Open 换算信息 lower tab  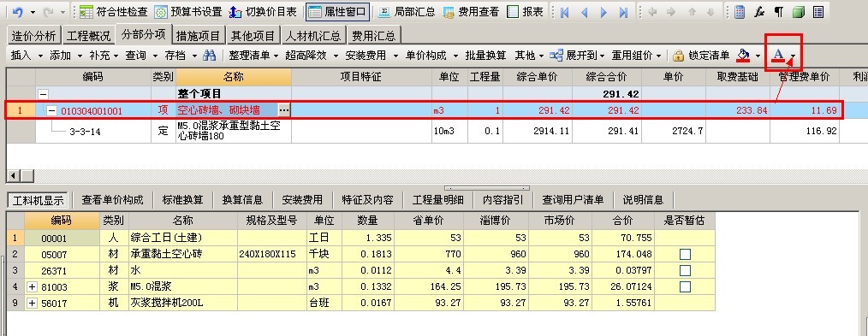pyautogui.click(x=242, y=199)
